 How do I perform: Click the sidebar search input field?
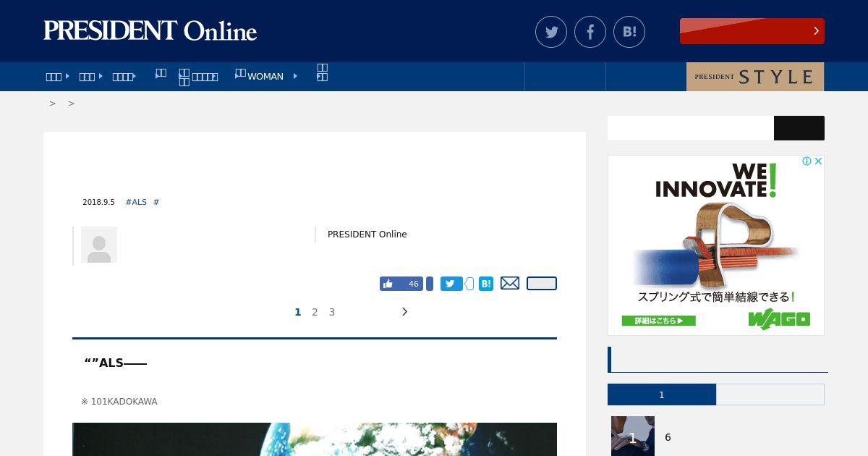(691, 128)
